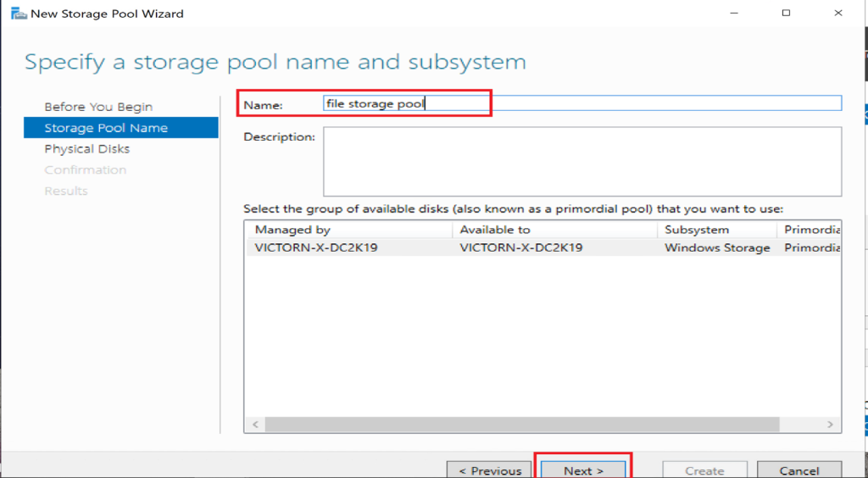868x478 pixels.
Task: Cancel the storage pool wizard
Action: point(798,470)
